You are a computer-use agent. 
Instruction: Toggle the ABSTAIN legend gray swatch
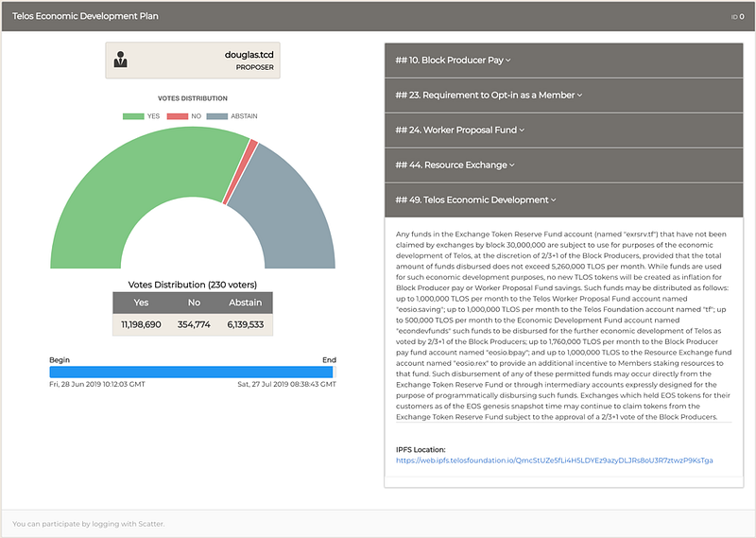point(217,116)
